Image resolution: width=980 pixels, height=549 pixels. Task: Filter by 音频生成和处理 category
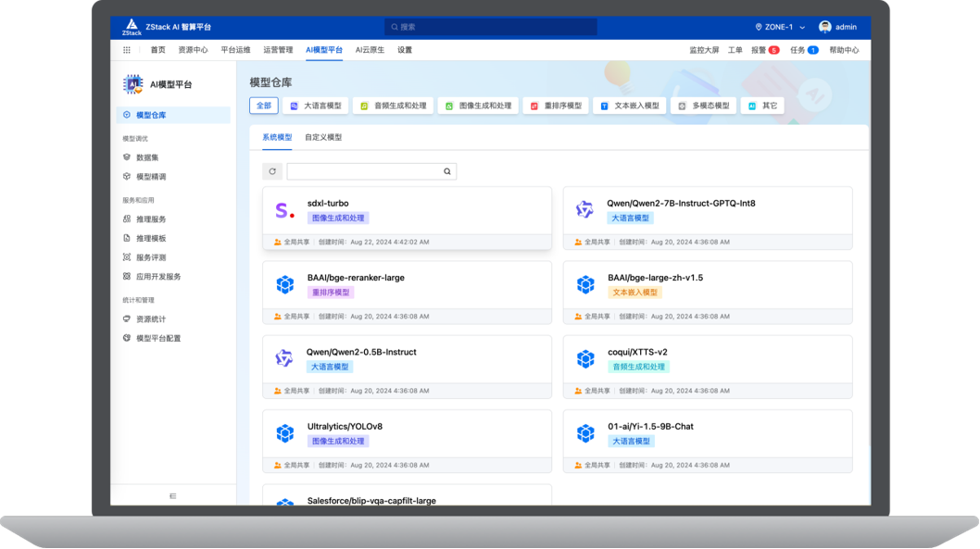(393, 106)
